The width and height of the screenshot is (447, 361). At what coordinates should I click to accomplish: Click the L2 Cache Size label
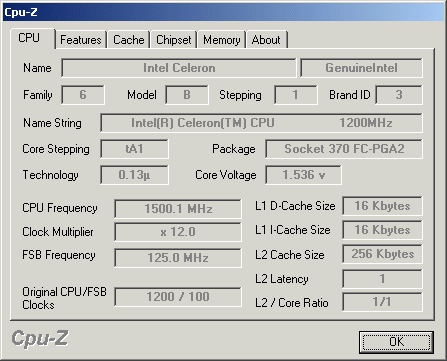point(290,255)
